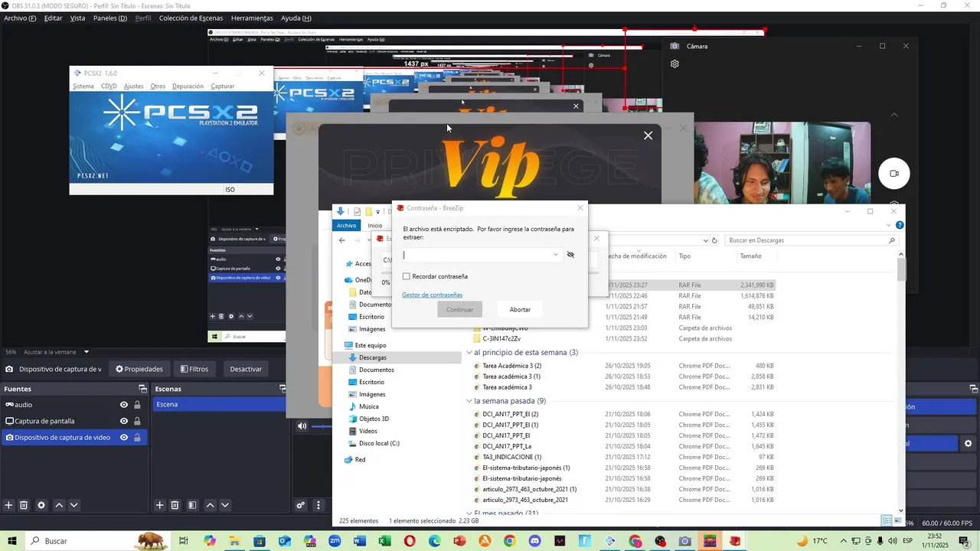This screenshot has height=551, width=980.
Task: Open scene filters icon in Escenas toolbar
Action: [x=192, y=505]
